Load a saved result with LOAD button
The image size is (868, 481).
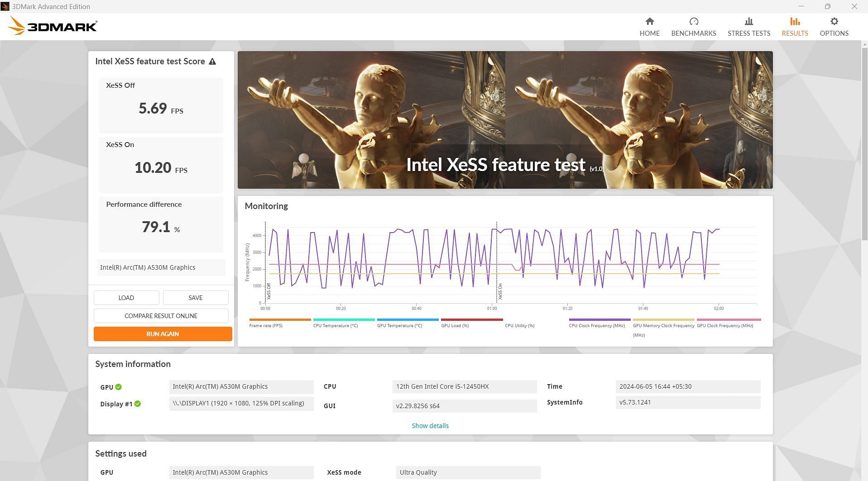[x=126, y=298]
